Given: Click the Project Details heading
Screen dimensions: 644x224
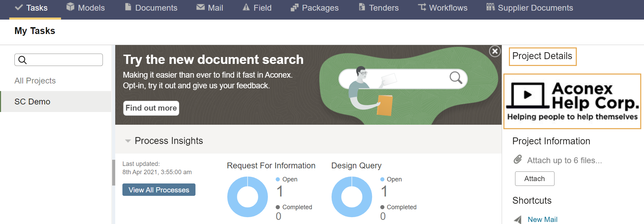Looking at the screenshot, I should tap(542, 56).
